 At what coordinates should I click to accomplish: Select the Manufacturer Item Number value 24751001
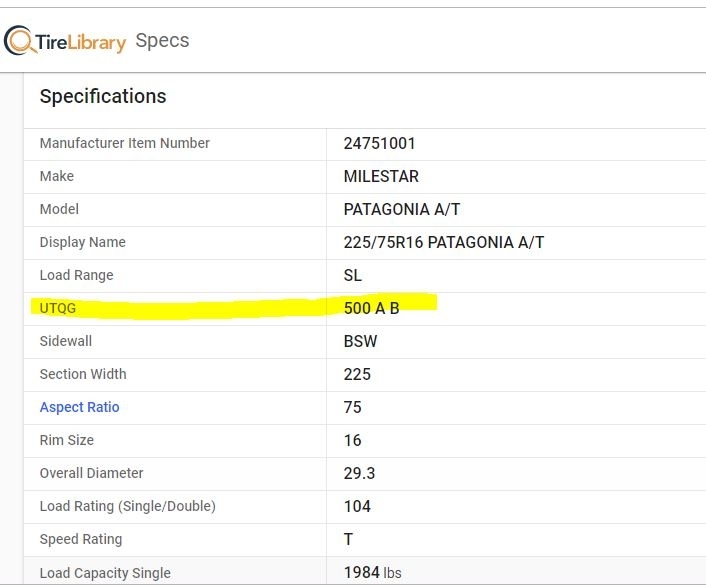(379, 143)
